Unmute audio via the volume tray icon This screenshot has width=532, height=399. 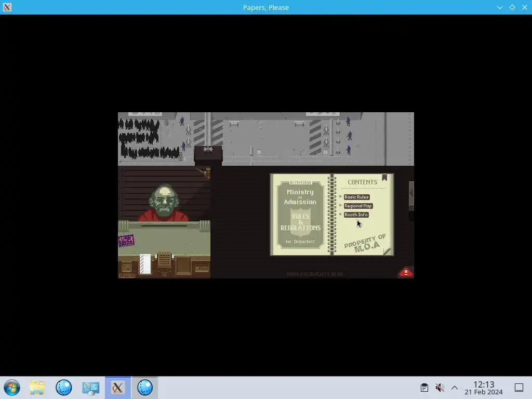click(x=440, y=388)
